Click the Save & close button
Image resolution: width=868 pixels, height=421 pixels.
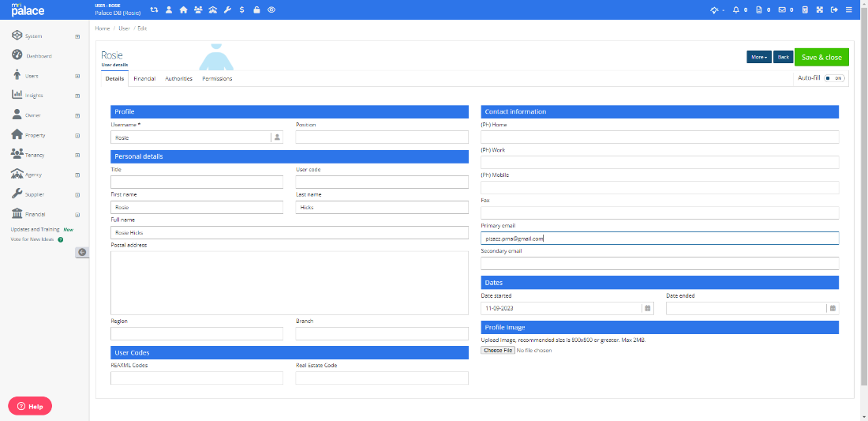click(821, 57)
